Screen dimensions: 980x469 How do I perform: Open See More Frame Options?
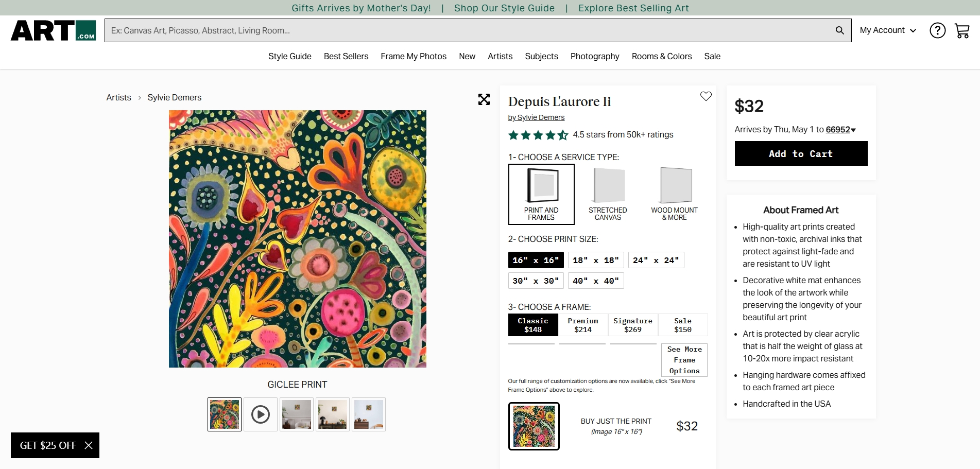pyautogui.click(x=684, y=360)
